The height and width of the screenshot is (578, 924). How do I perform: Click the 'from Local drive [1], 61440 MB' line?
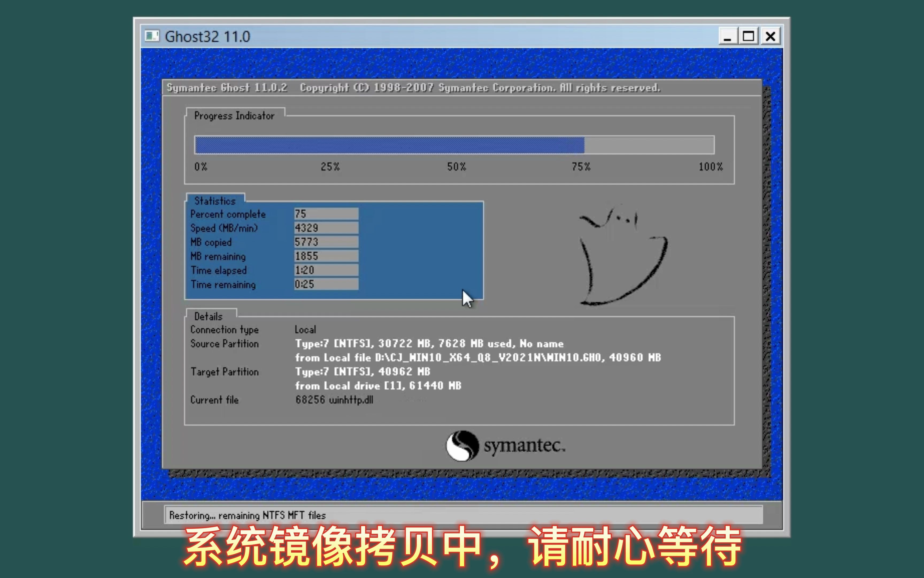378,386
